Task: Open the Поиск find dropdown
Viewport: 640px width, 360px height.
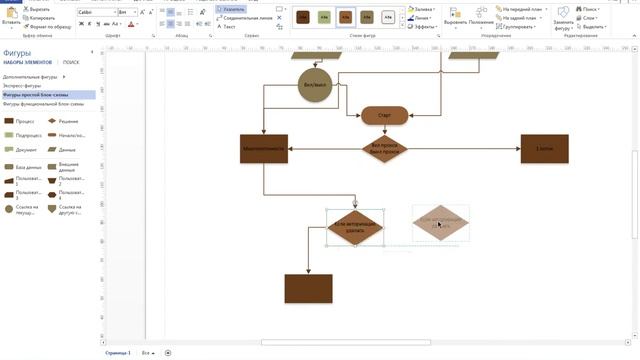Action: click(x=588, y=9)
